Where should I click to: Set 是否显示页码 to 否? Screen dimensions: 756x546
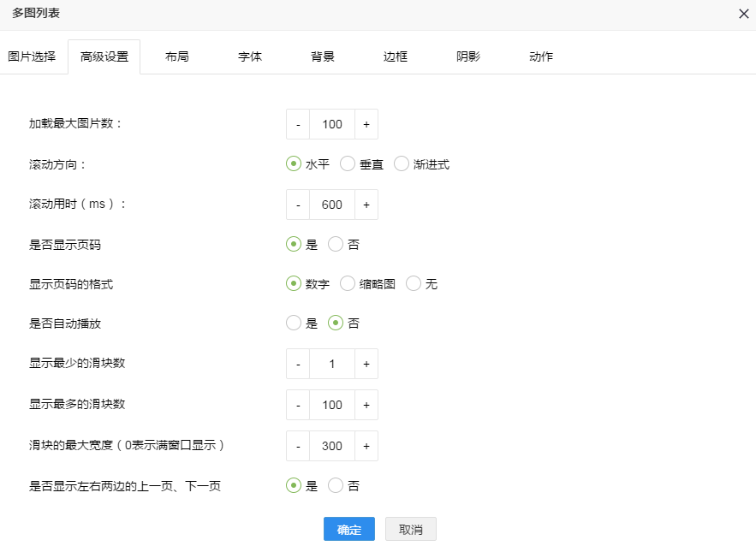point(336,244)
